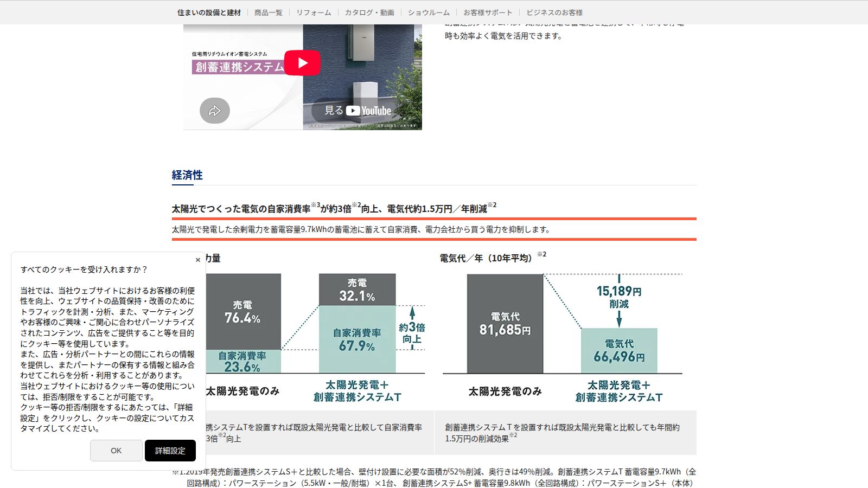The height and width of the screenshot is (488, 868).
Task: Click the 15,189円 削減 label
Action: point(619,297)
